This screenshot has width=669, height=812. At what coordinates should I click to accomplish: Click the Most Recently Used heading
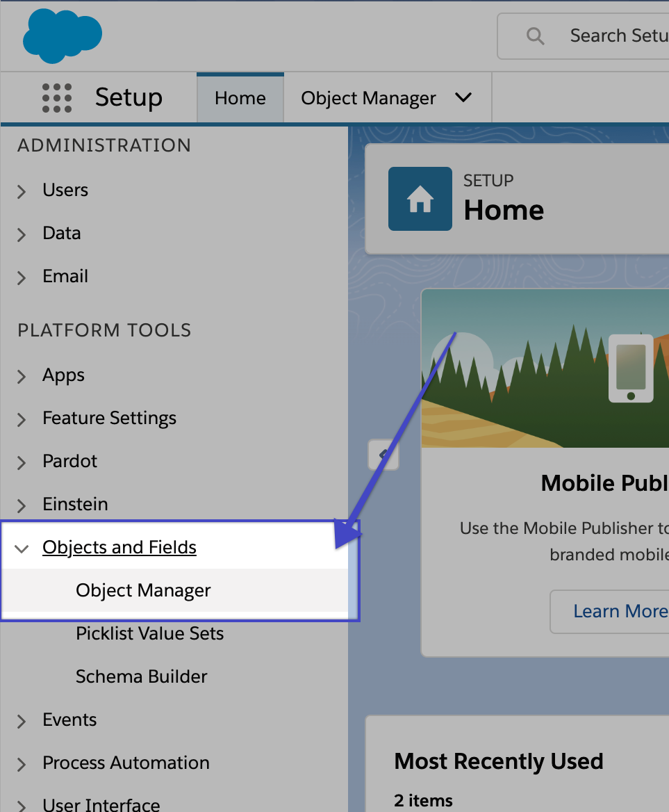click(499, 762)
